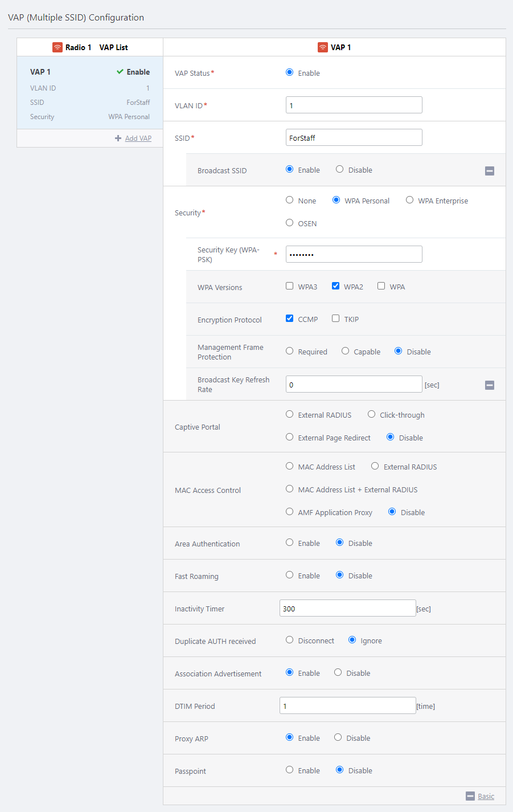Switch to Basic settings link
Screen dimensions: 513x812
click(486, 796)
